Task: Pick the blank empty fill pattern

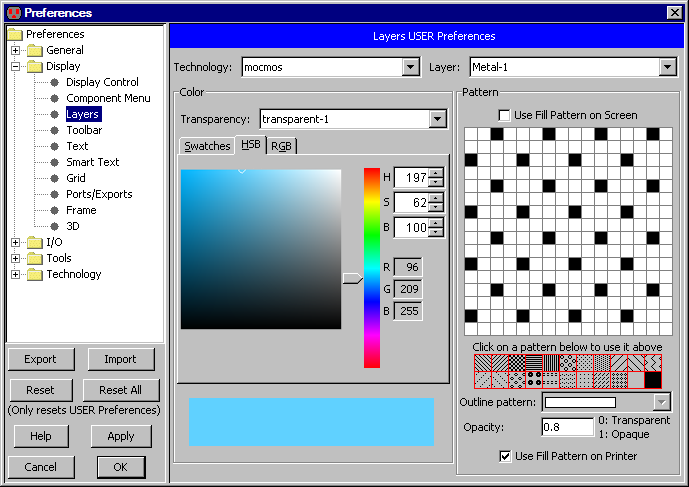Action: (x=636, y=380)
